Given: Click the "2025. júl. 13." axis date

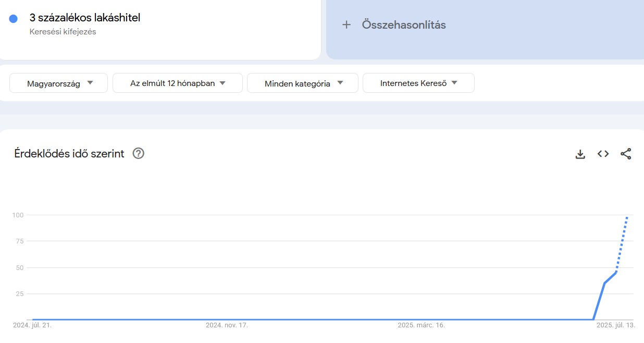Looking at the screenshot, I should coord(617,325).
